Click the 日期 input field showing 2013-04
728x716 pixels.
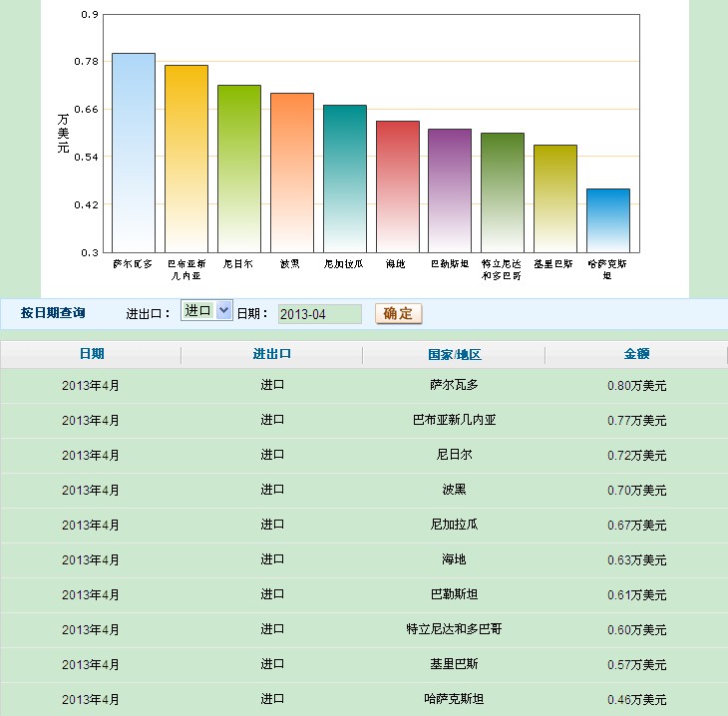tap(320, 314)
